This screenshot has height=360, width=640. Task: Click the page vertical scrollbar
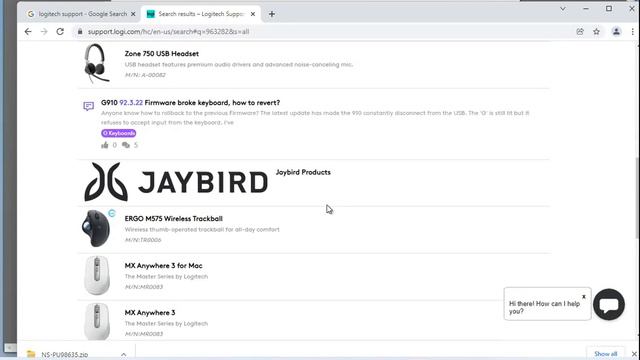tap(637, 198)
